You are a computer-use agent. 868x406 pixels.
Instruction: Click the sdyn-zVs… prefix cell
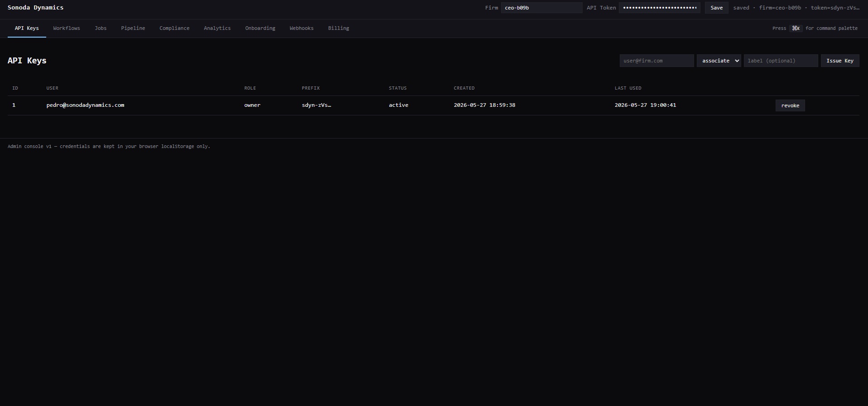point(317,105)
